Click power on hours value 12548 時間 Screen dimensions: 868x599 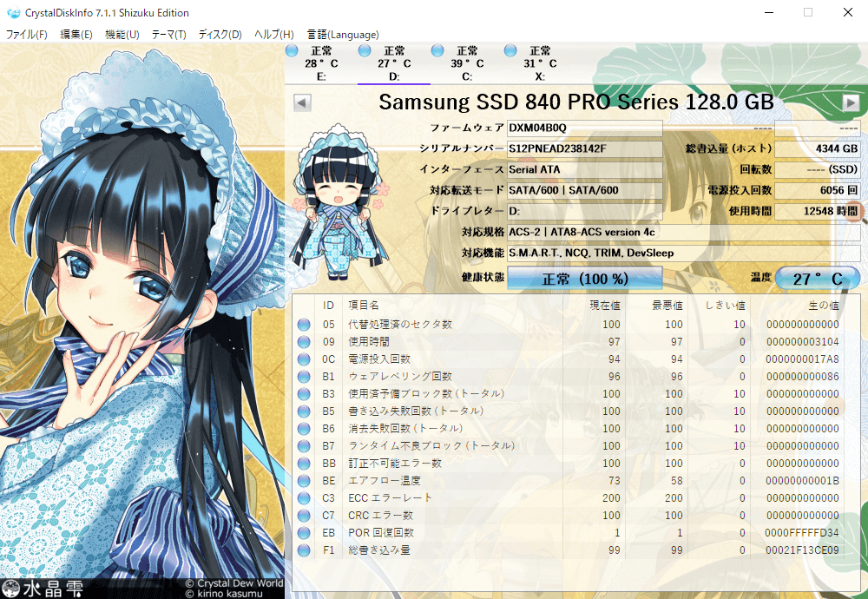[x=817, y=212]
